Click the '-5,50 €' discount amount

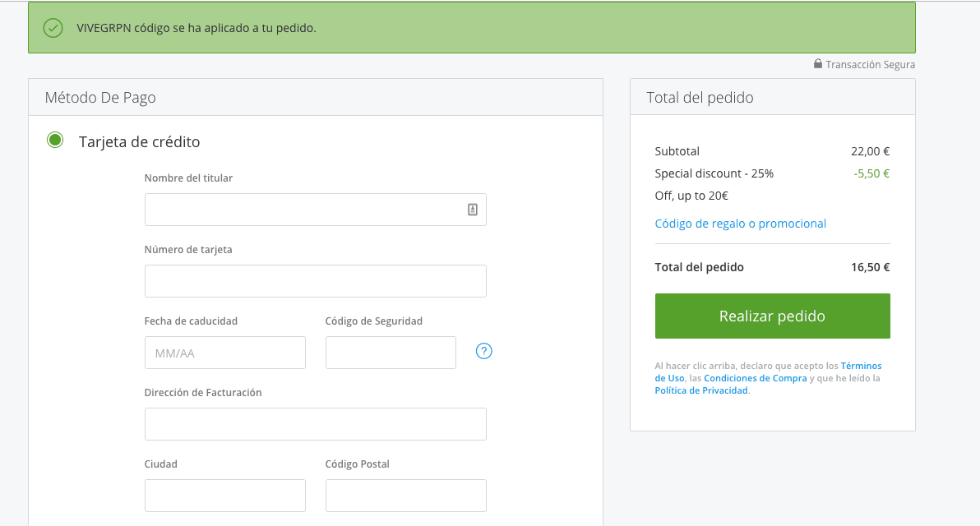(871, 173)
